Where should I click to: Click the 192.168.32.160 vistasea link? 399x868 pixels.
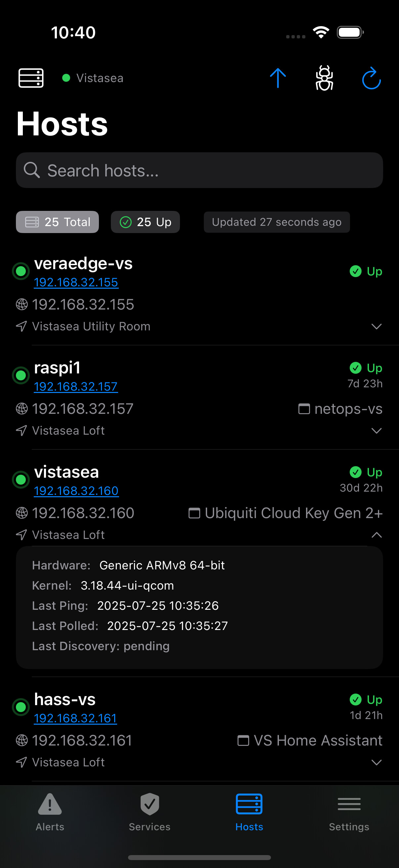coord(76,491)
